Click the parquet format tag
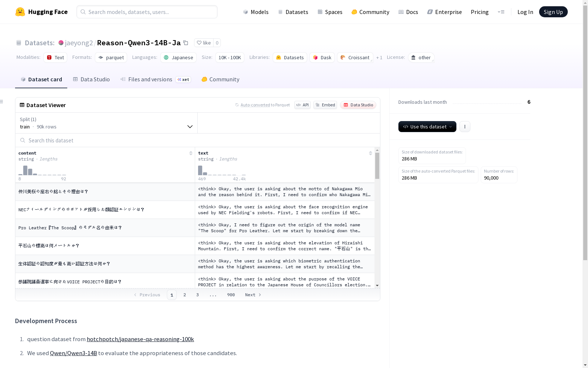 pyautogui.click(x=111, y=57)
